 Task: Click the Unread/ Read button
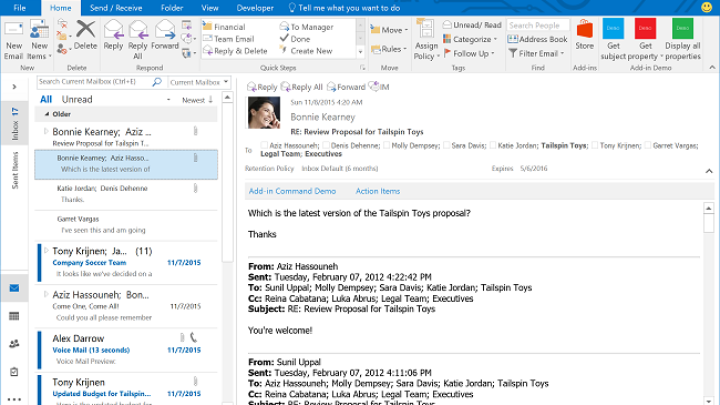472,25
